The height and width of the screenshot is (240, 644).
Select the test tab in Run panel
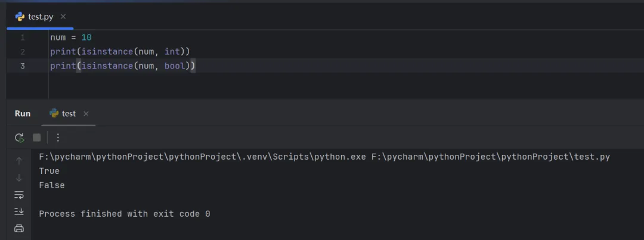69,113
